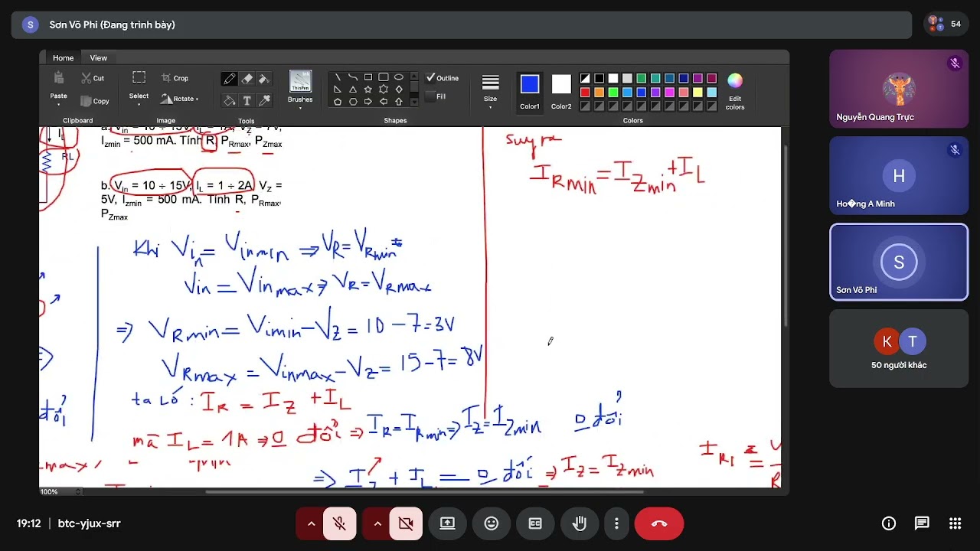Pick the yellow color swatch

click(697, 93)
